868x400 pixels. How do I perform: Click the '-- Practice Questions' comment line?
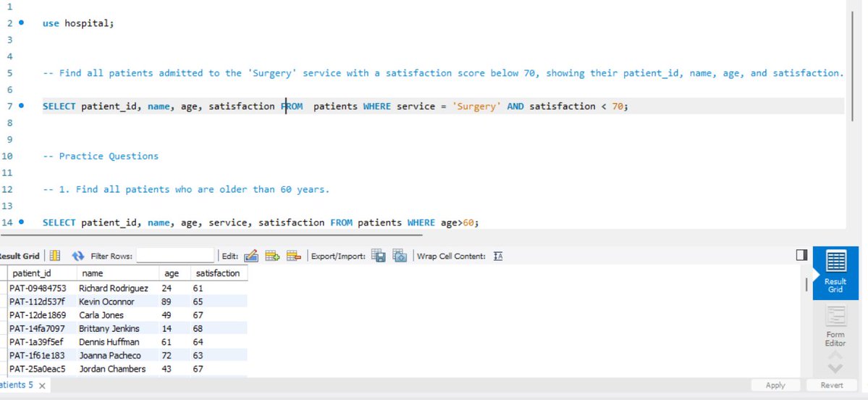point(101,157)
